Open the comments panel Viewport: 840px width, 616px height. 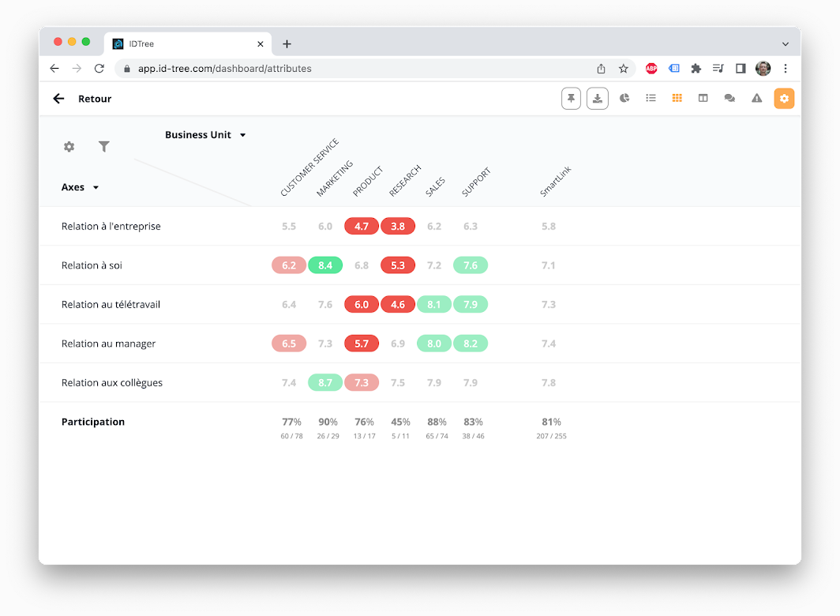(x=729, y=98)
